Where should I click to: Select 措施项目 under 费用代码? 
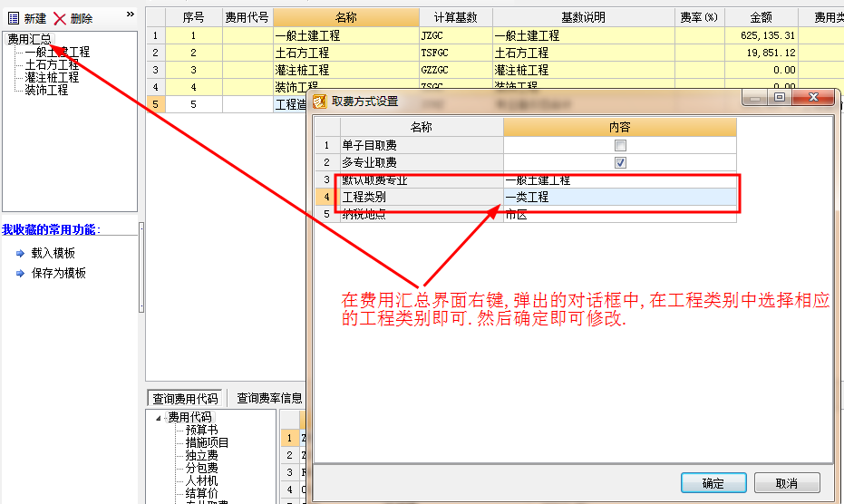point(208,442)
